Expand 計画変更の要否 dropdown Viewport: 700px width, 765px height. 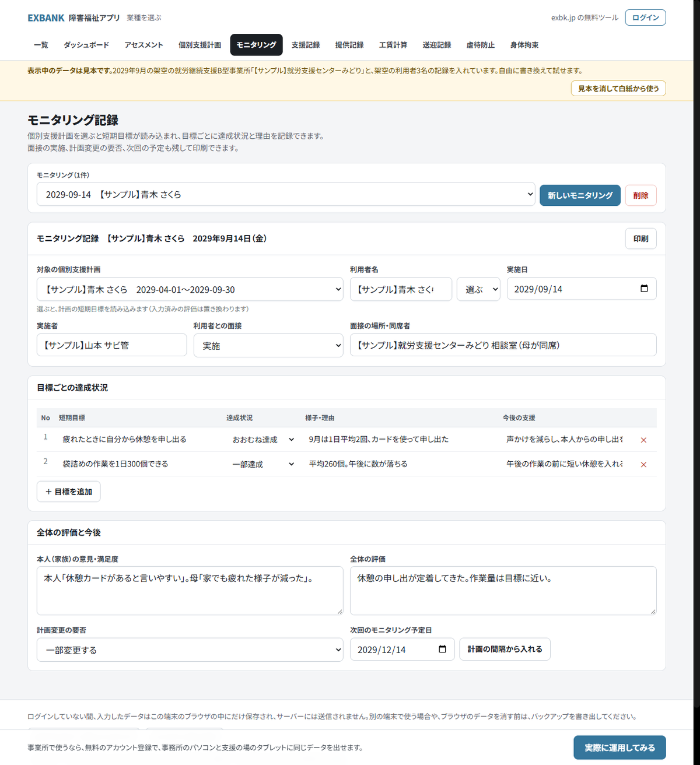tap(190, 650)
